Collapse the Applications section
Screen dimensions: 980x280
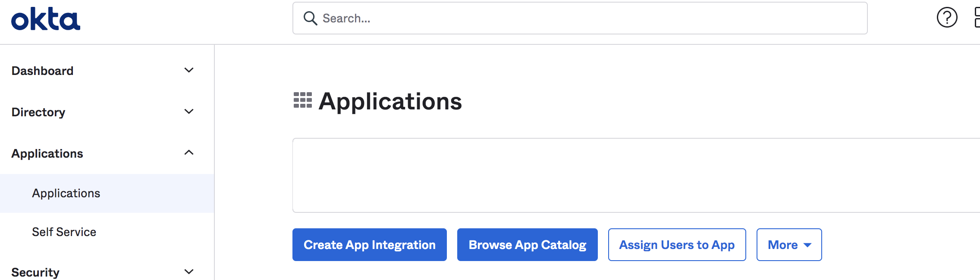click(x=188, y=152)
